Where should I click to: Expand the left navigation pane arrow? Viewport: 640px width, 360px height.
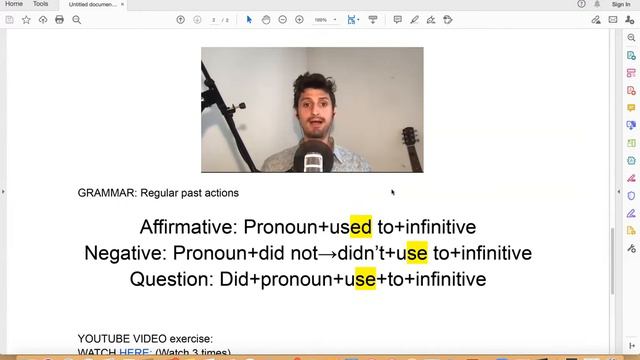(x=3, y=191)
